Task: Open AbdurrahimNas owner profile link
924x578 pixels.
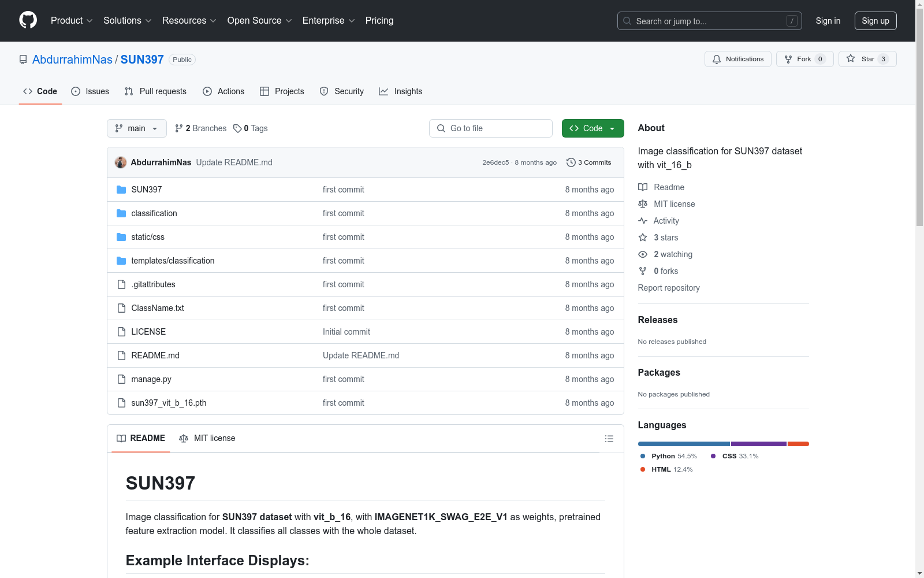Action: [x=72, y=60]
